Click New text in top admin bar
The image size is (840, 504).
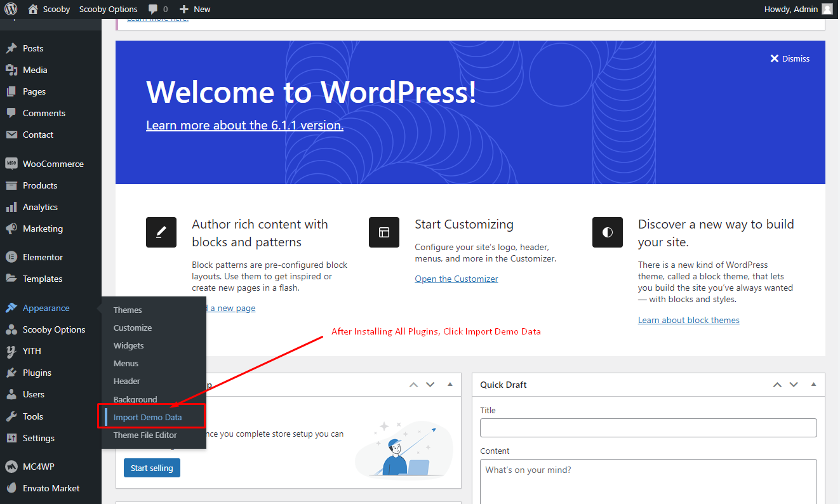(202, 9)
